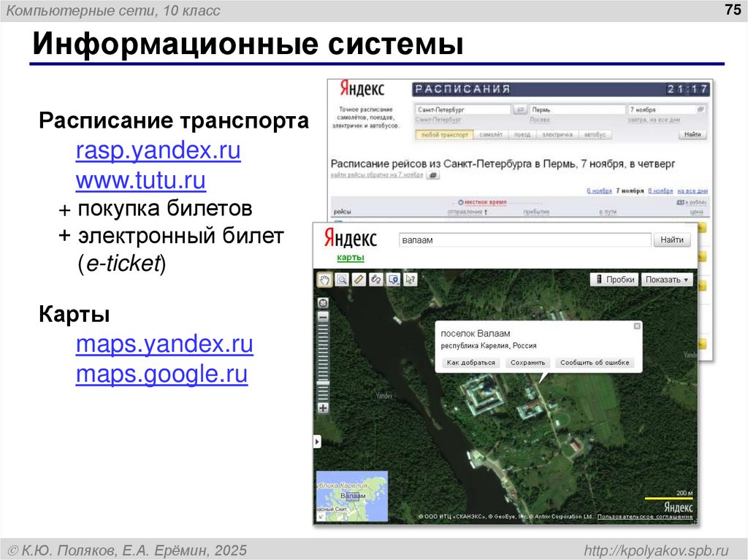Open the calendar for the '7 ноября' date field

700,110
